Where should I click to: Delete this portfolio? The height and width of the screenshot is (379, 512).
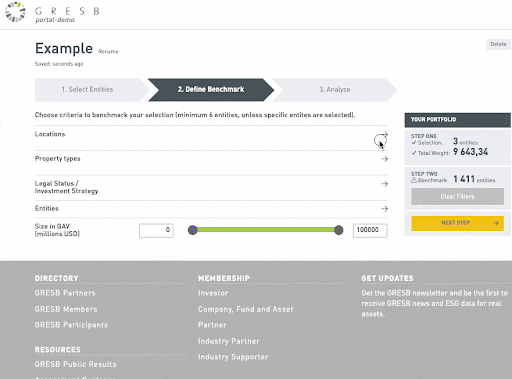point(498,44)
